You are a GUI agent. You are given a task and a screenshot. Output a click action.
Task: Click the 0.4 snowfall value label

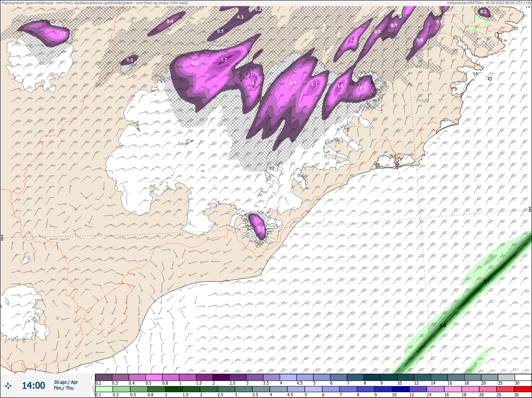[x=170, y=21]
